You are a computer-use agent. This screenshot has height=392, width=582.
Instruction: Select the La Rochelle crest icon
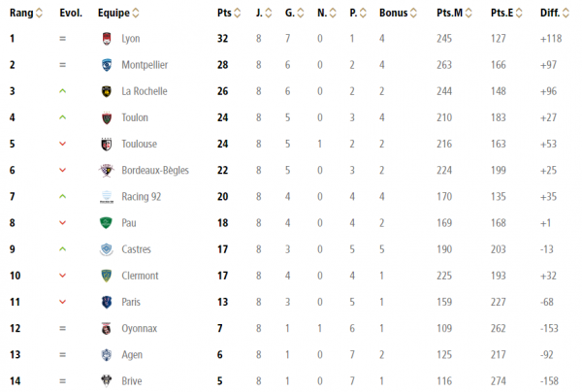coord(107,91)
